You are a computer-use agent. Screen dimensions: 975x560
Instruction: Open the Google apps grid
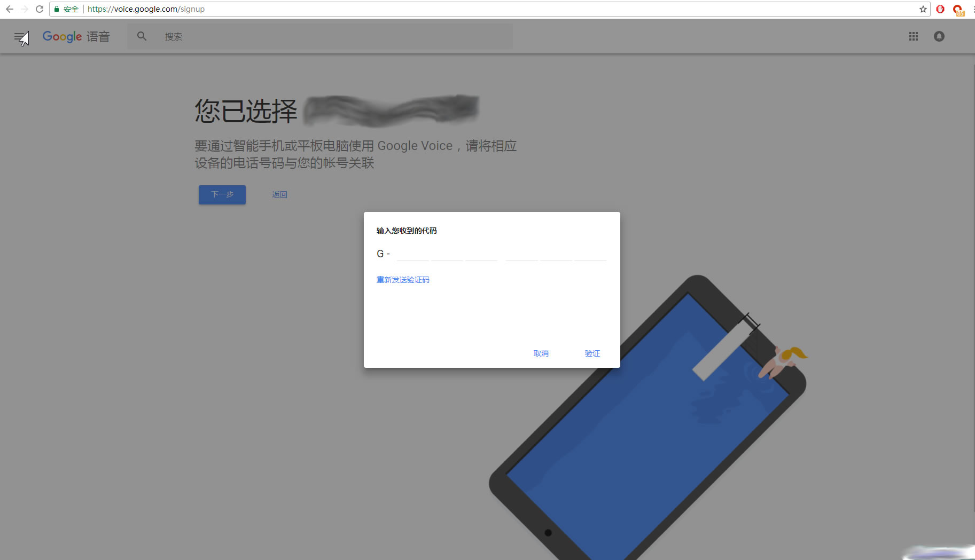[914, 36]
